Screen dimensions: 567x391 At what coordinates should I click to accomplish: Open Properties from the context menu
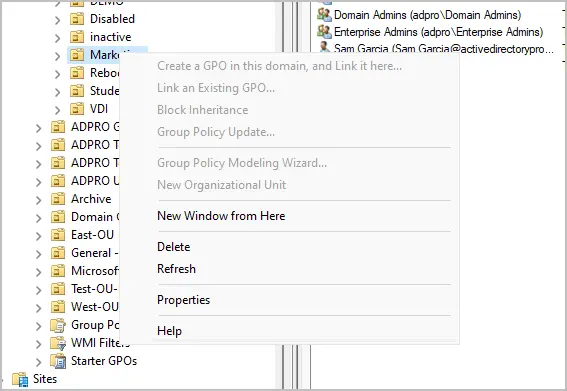coord(183,300)
